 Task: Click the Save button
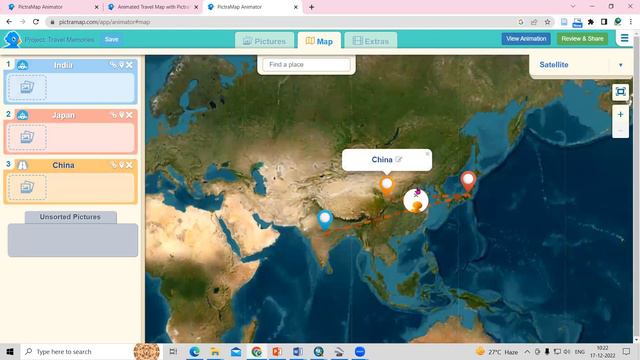pyautogui.click(x=111, y=40)
